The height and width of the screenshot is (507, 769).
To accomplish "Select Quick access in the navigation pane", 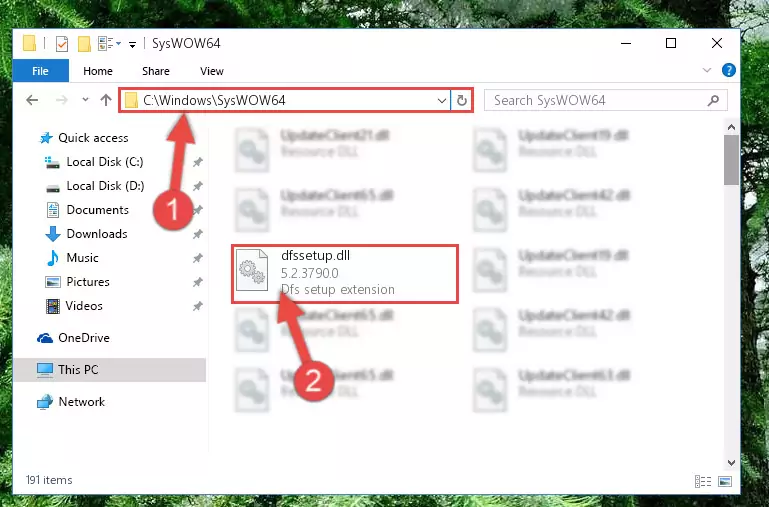I will pos(93,138).
